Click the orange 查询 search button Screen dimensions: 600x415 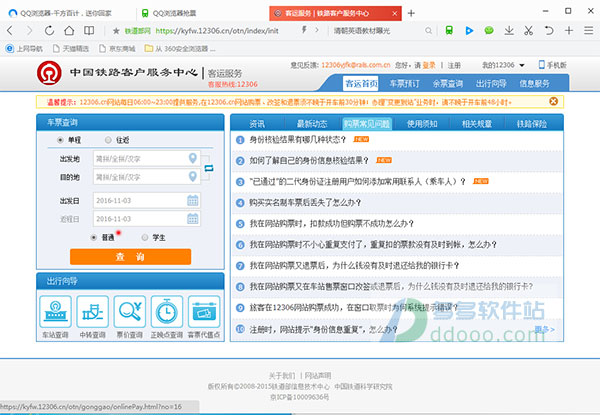click(130, 257)
